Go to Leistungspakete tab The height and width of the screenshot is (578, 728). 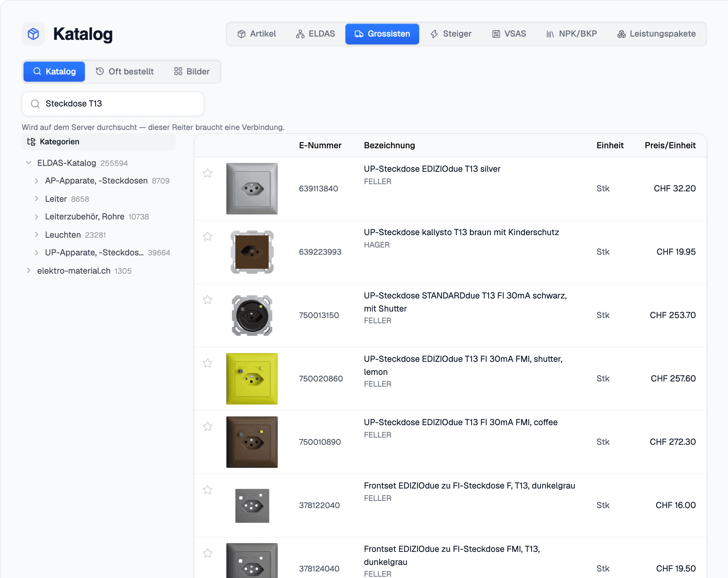click(657, 34)
